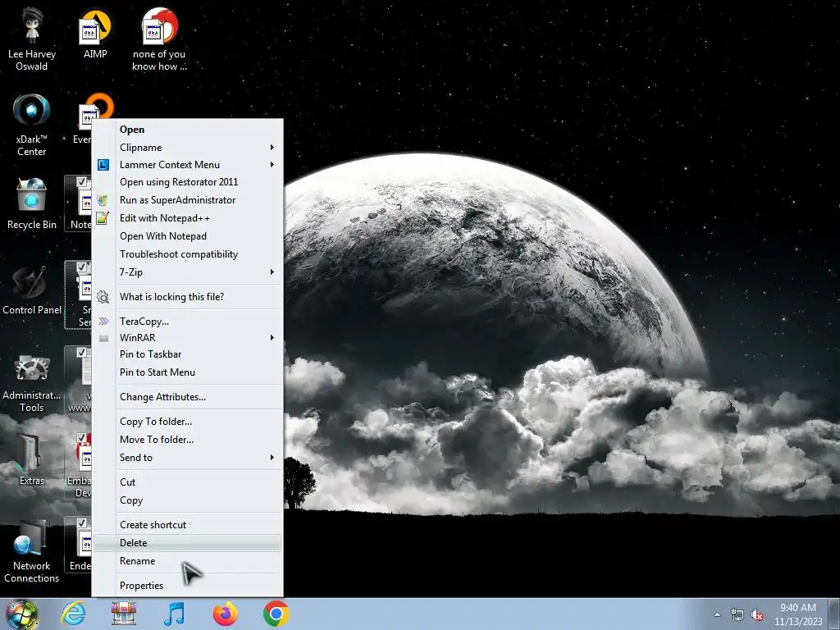Screen dimensions: 840x630
Task: Select the Recycle Bin icon
Action: 32,203
